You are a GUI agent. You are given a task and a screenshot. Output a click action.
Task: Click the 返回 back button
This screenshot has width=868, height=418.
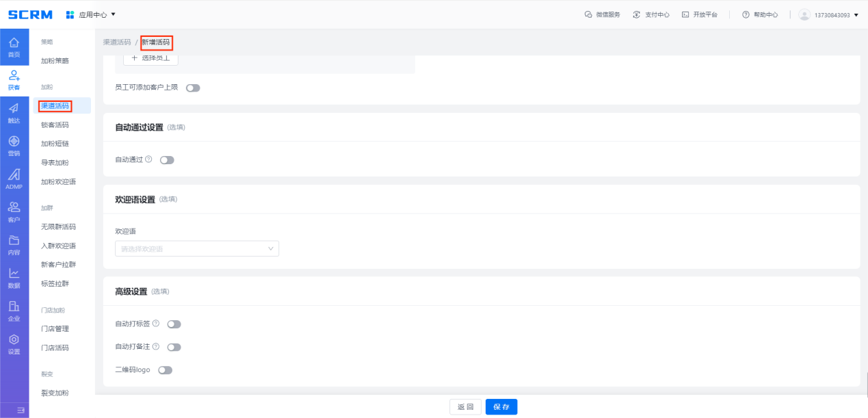point(465,407)
